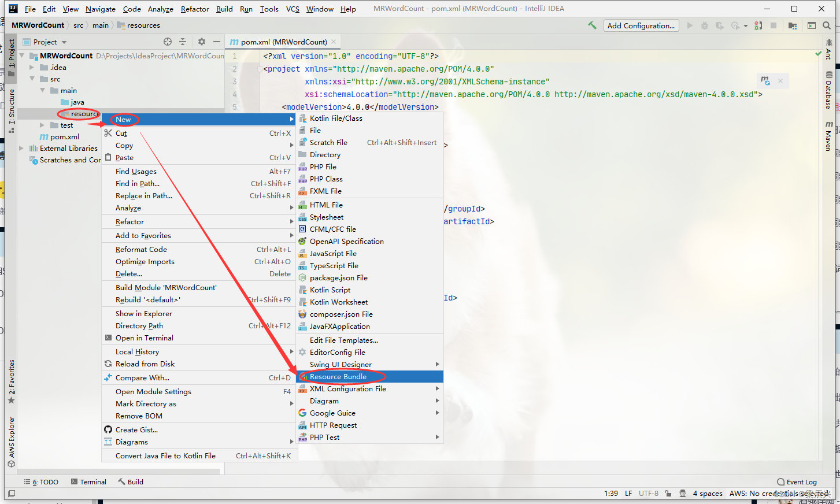Expand Google Guice submenu

[369, 413]
